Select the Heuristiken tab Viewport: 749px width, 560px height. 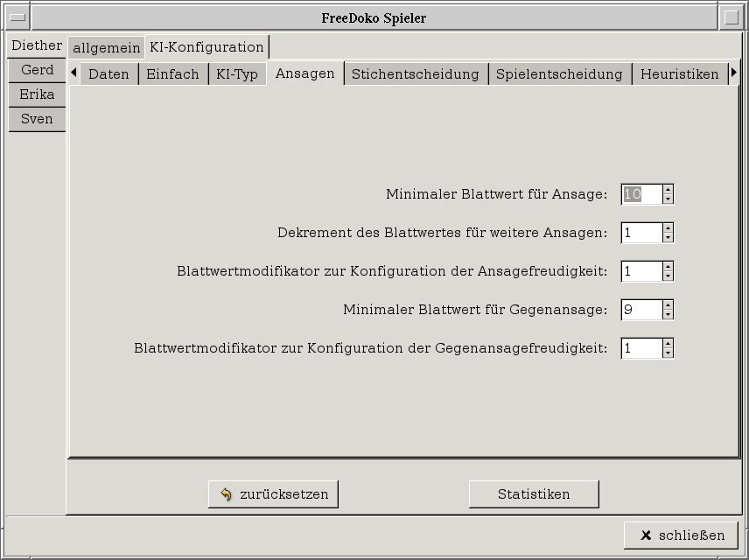click(679, 74)
